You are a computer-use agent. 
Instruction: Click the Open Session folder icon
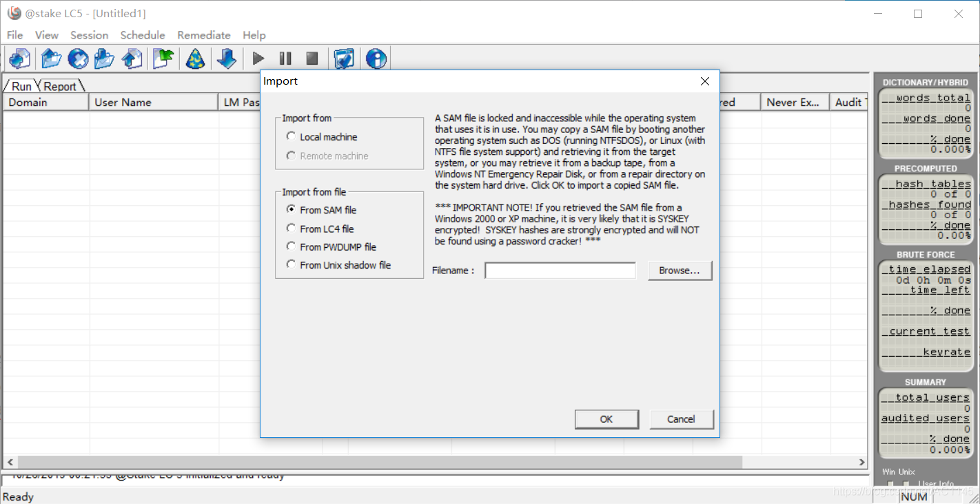point(51,59)
